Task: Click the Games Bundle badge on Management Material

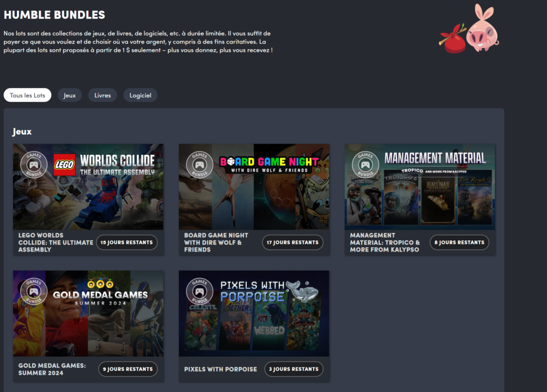Action: [365, 164]
